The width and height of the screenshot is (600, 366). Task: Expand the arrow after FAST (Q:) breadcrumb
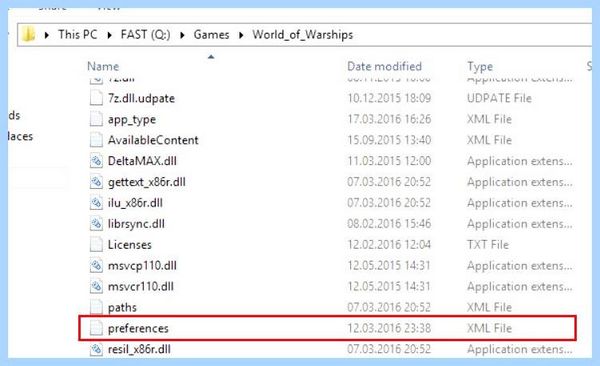(x=183, y=35)
